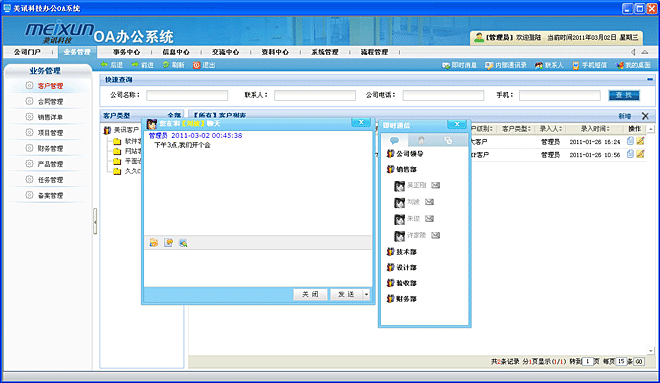This screenshot has height=383, width=660.
Task: Select 产品管理 in left sidebar
Action: (50, 164)
